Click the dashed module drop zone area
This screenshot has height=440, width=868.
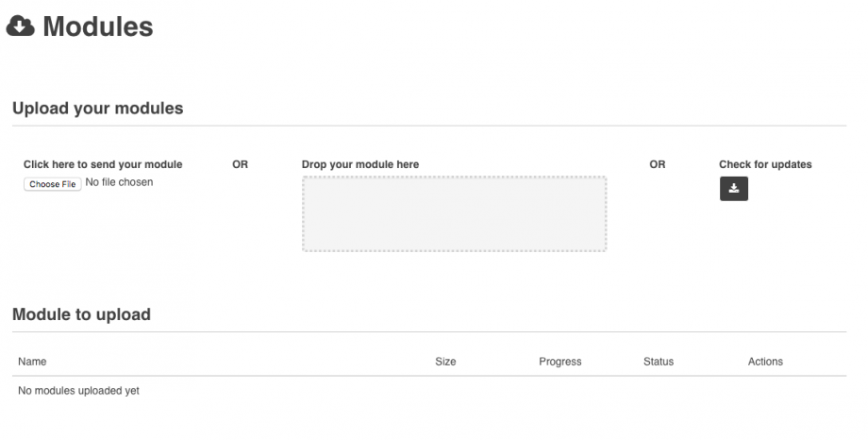tap(454, 213)
